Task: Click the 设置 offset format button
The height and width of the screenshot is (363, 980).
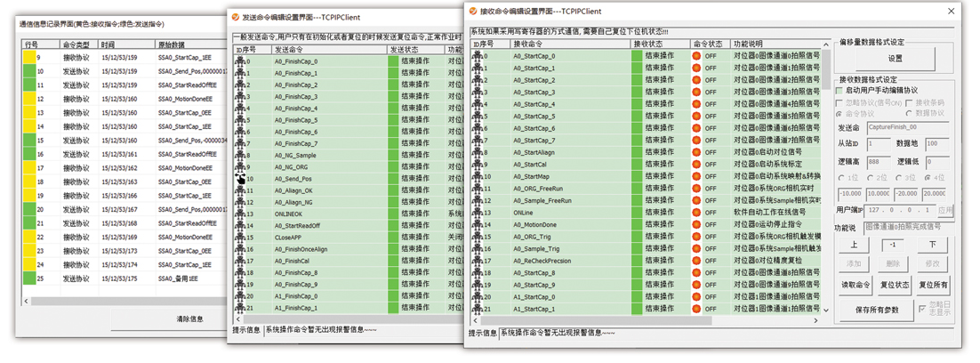Action: pyautogui.click(x=895, y=59)
